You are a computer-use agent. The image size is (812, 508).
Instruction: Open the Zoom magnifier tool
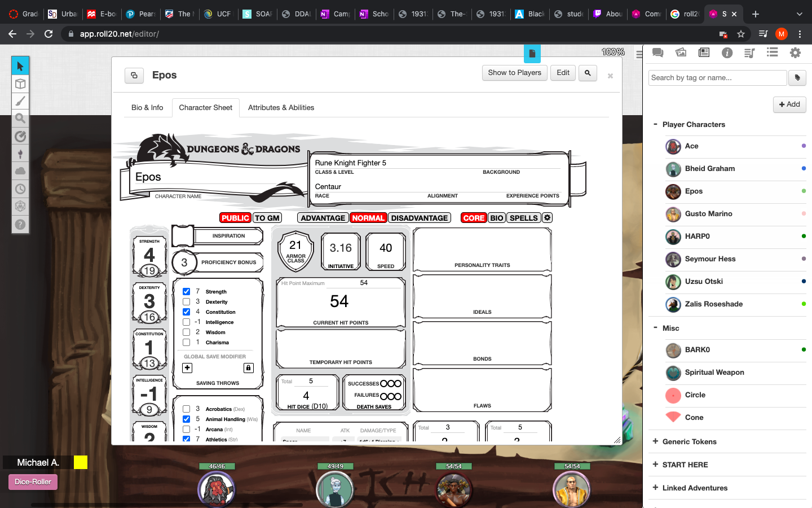(20, 119)
